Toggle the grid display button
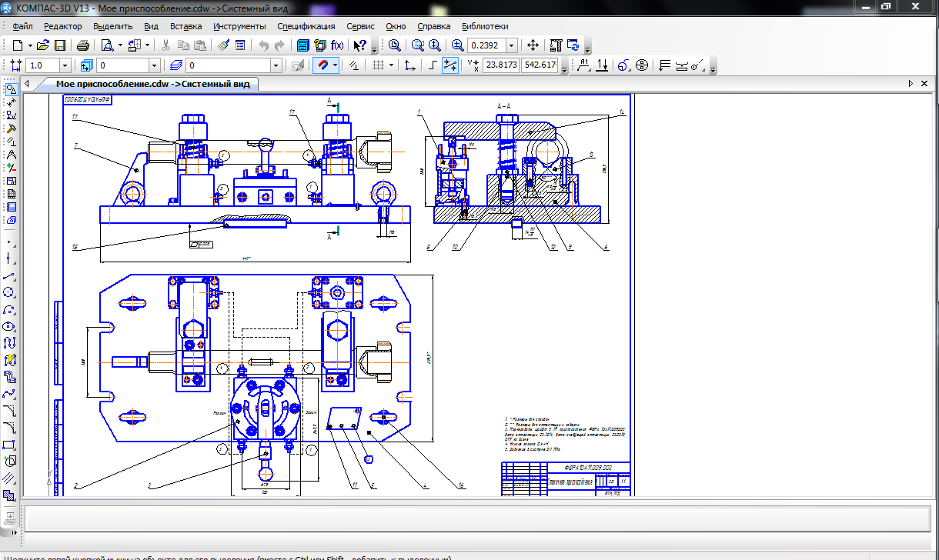Screen dimensions: 939x560 [x=378, y=65]
